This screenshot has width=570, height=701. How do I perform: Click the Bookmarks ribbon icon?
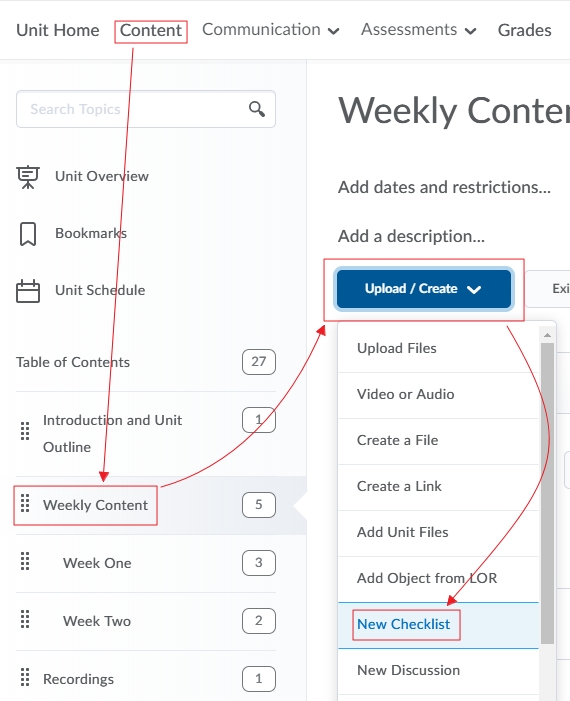[28, 234]
